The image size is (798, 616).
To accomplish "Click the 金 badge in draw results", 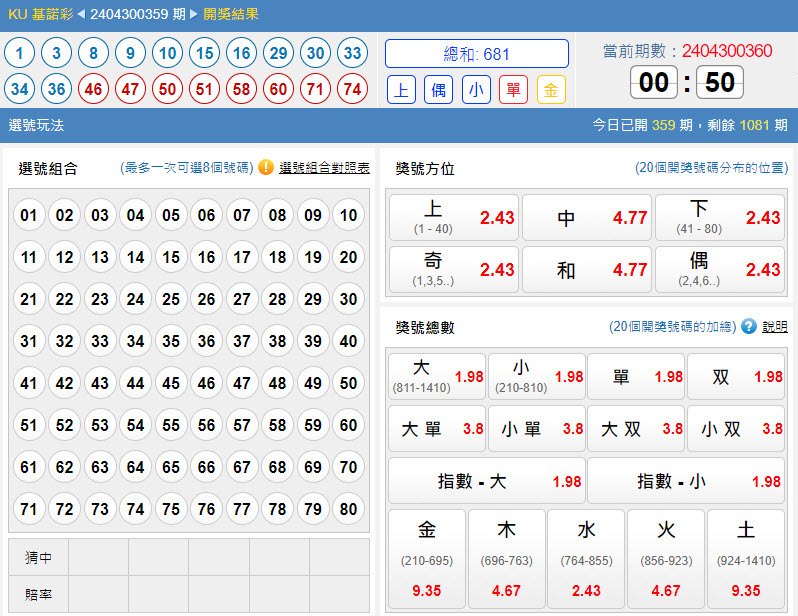I will [551, 90].
